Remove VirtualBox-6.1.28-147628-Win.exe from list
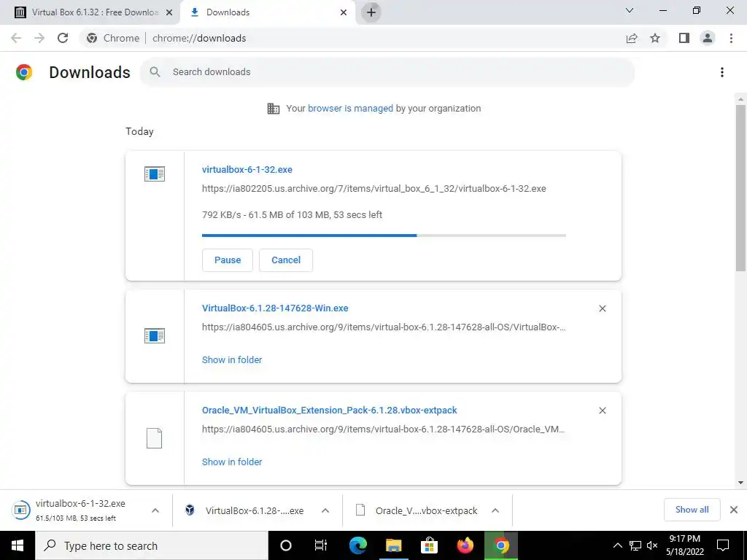Image resolution: width=747 pixels, height=560 pixels. point(602,308)
